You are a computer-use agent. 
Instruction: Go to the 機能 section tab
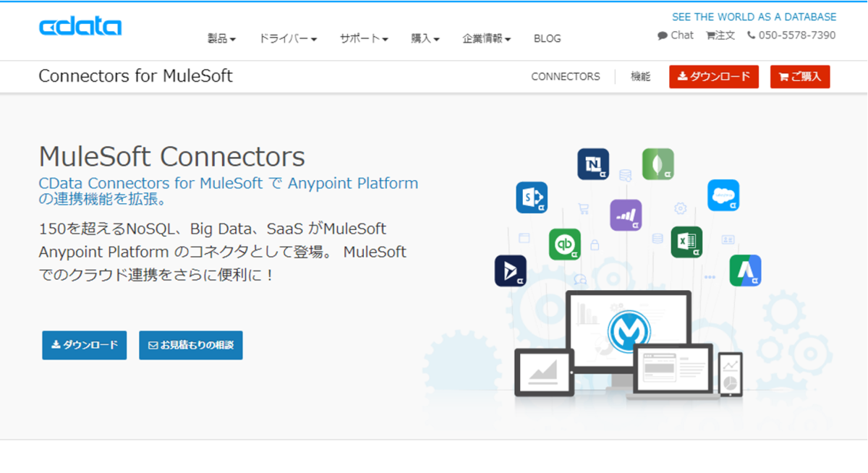pos(641,76)
